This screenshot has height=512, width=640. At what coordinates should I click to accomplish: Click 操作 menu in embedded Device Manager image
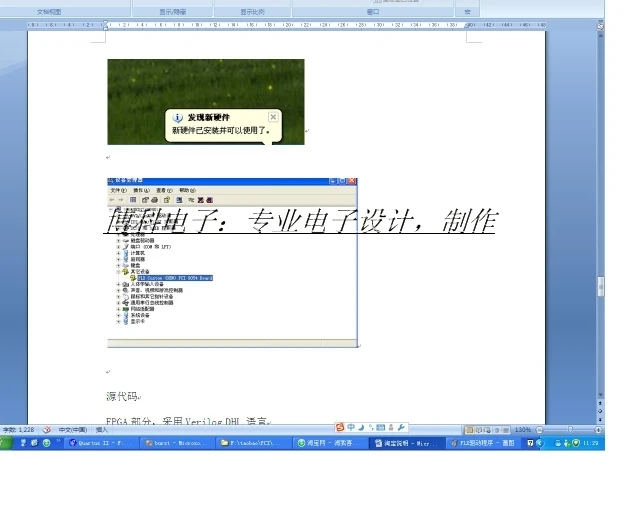[141, 191]
